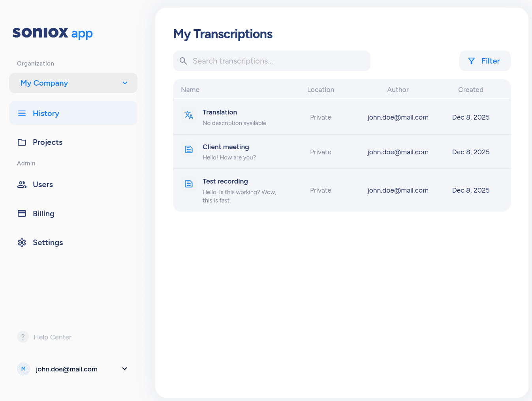Click the translation icon in first row

click(x=189, y=115)
